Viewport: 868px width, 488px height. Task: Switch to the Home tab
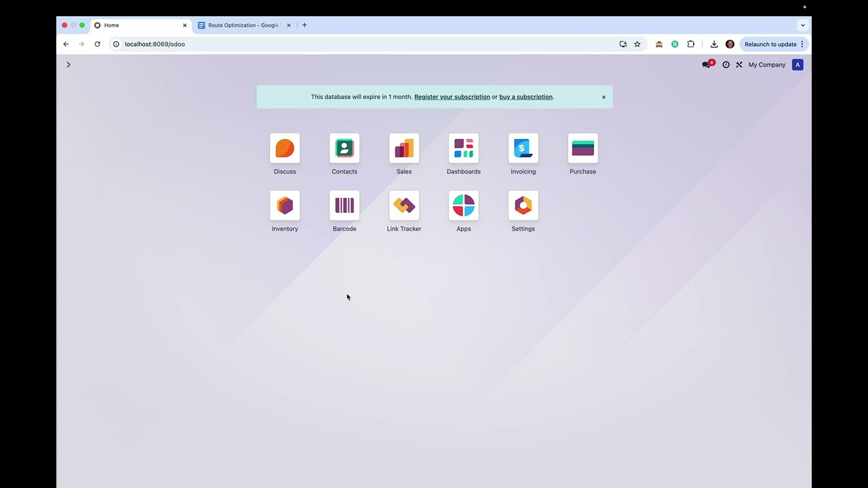141,25
